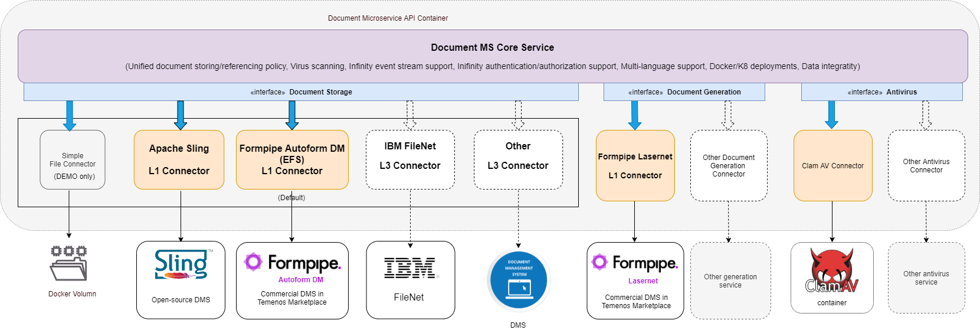Screen dimensions: 980x333
Task: Click the IBM FileNet logo
Action: [x=410, y=268]
